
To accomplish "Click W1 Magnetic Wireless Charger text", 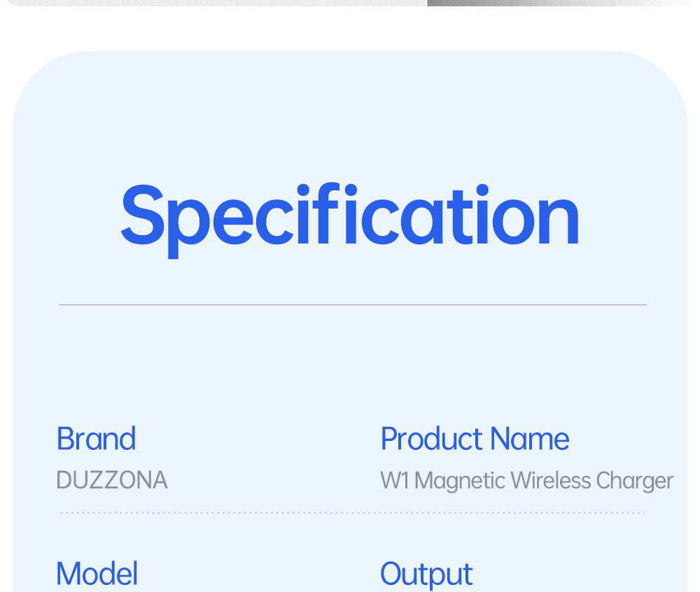I will click(527, 481).
